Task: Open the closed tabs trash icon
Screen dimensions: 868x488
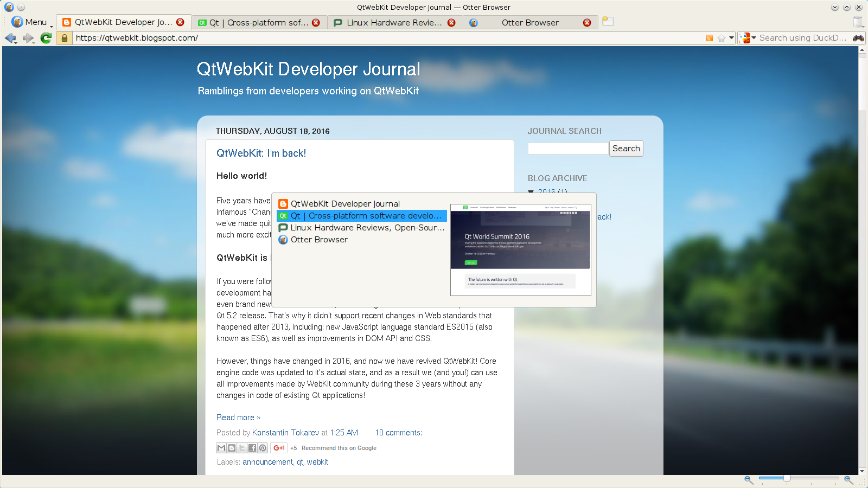Action: pos(858,22)
